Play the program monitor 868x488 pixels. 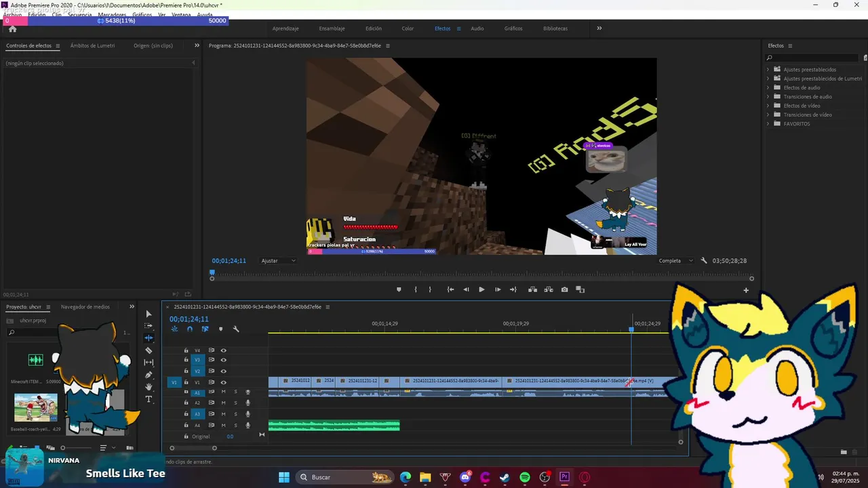(x=481, y=289)
